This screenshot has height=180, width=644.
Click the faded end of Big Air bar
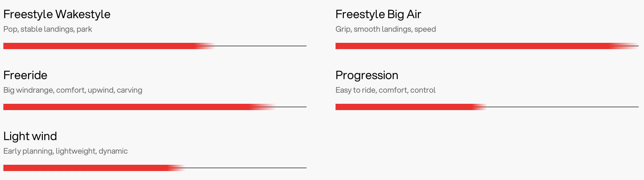(x=624, y=46)
